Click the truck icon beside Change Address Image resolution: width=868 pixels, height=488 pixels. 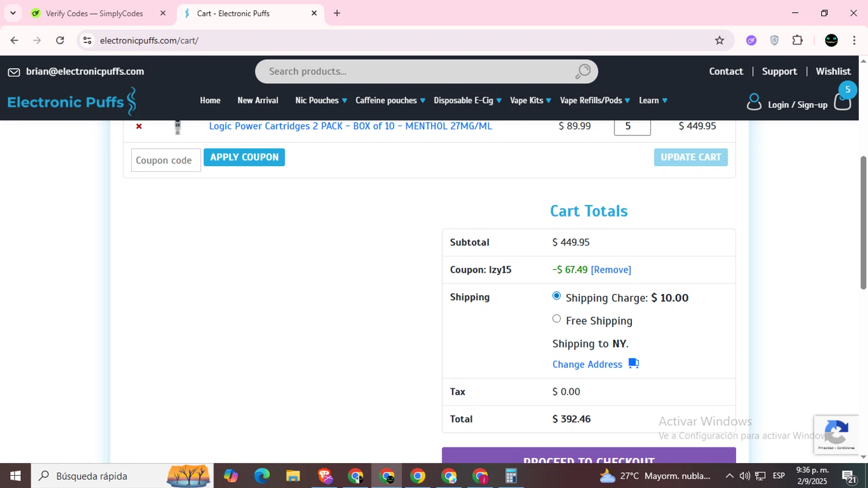click(x=634, y=364)
